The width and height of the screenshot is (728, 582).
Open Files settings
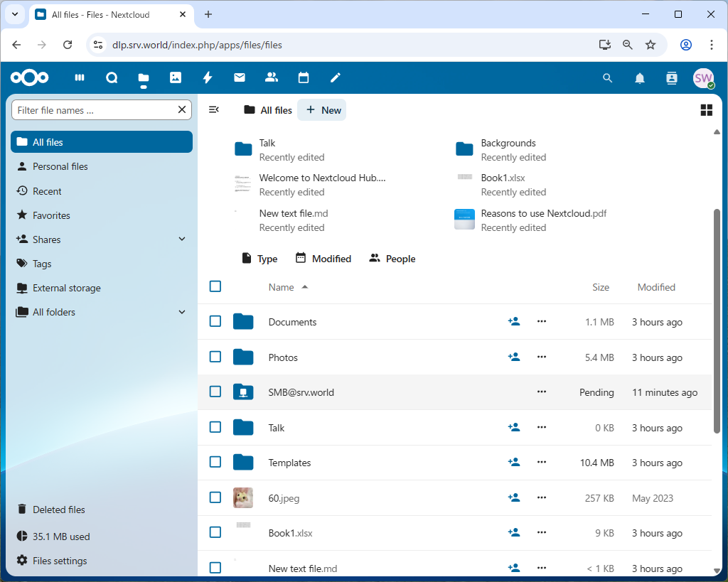pyautogui.click(x=60, y=561)
